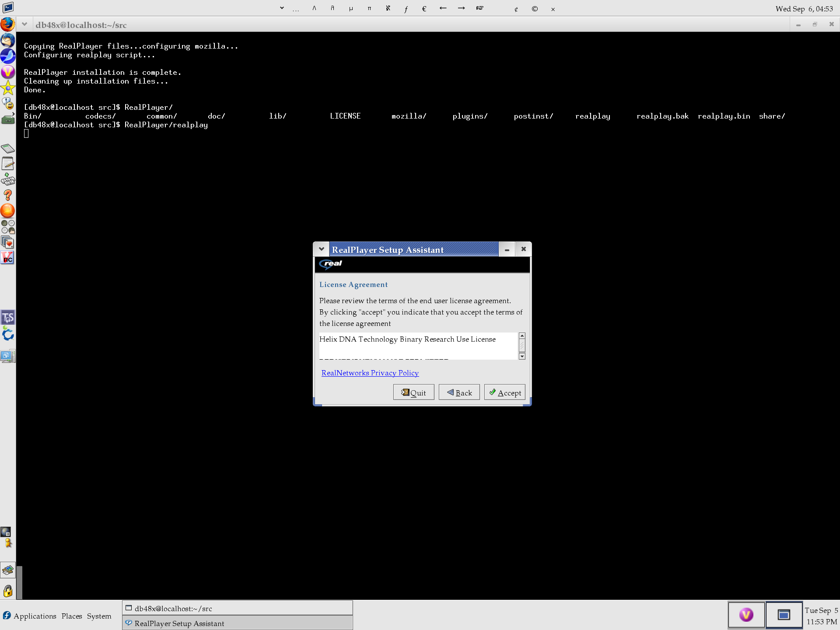The height and width of the screenshot is (630, 840).
Task: Open the RealNetworks Privacy Policy link
Action: (x=370, y=373)
